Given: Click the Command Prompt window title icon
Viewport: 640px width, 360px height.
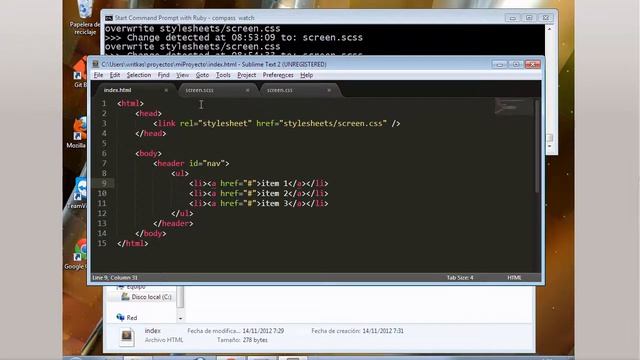Looking at the screenshot, I should (109, 18).
